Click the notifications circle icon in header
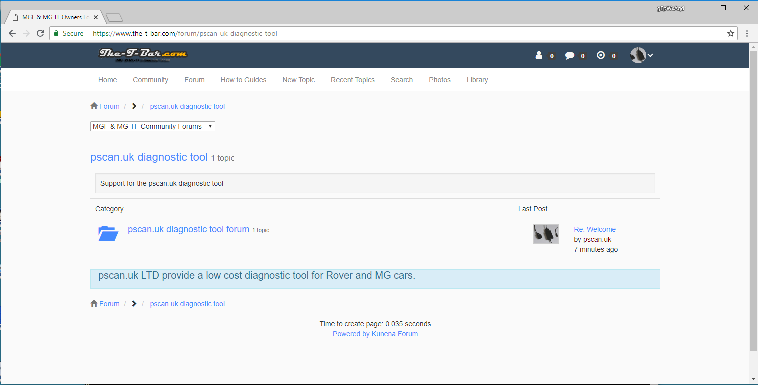The height and width of the screenshot is (385, 758). 600,55
